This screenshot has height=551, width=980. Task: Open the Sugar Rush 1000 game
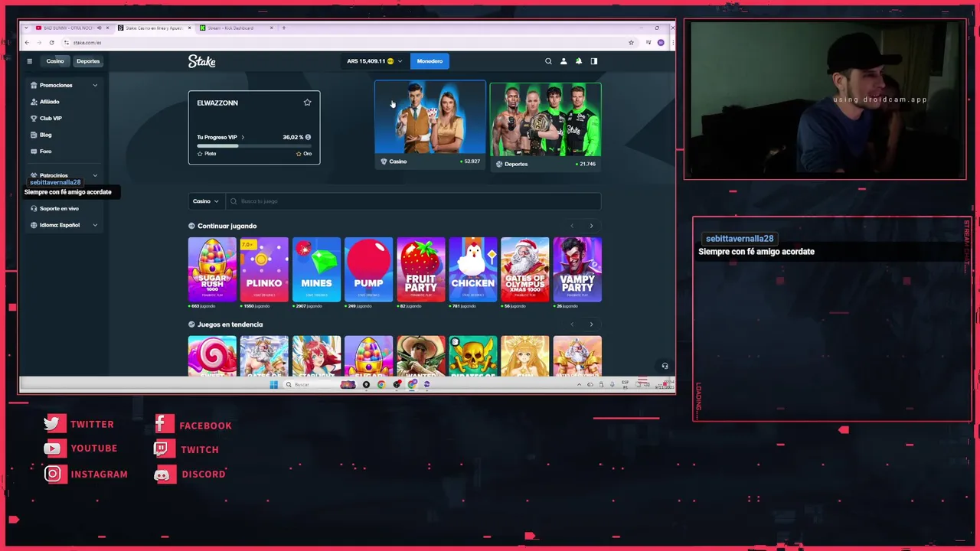212,269
